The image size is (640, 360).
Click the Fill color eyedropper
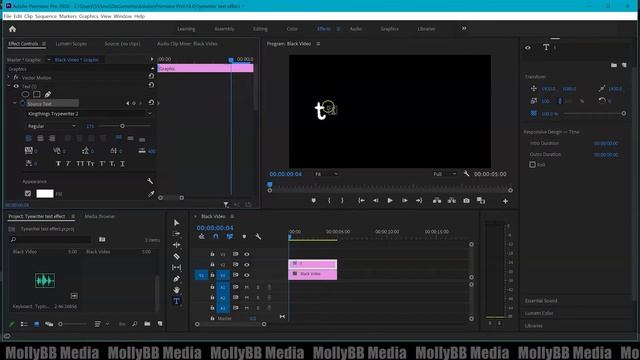click(151, 194)
